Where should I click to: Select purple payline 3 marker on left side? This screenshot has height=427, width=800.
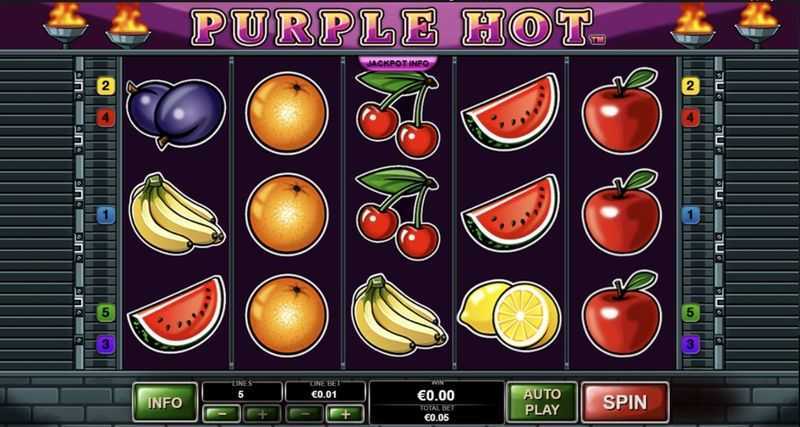tap(106, 345)
